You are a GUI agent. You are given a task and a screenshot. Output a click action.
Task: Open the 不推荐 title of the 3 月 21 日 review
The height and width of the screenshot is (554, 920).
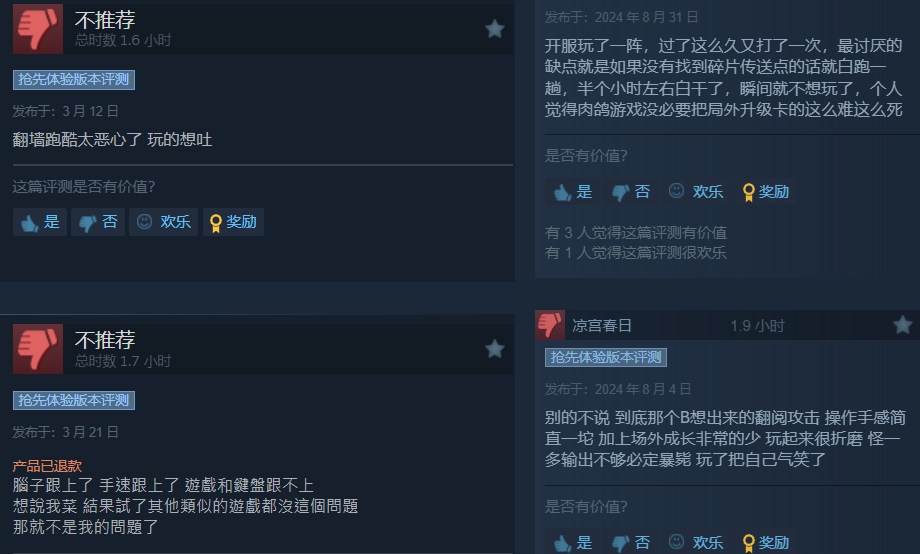(x=105, y=340)
